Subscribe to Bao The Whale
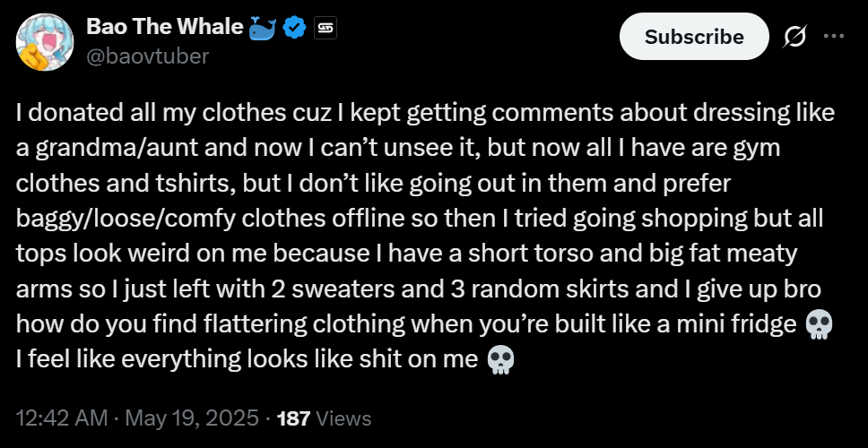This screenshot has width=868, height=448. coord(694,37)
